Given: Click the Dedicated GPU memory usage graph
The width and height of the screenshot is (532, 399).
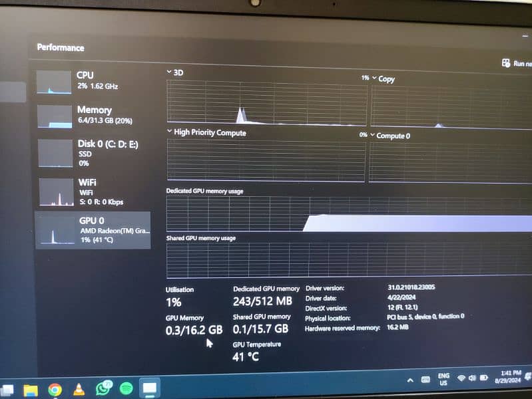Looking at the screenshot, I should (349, 214).
